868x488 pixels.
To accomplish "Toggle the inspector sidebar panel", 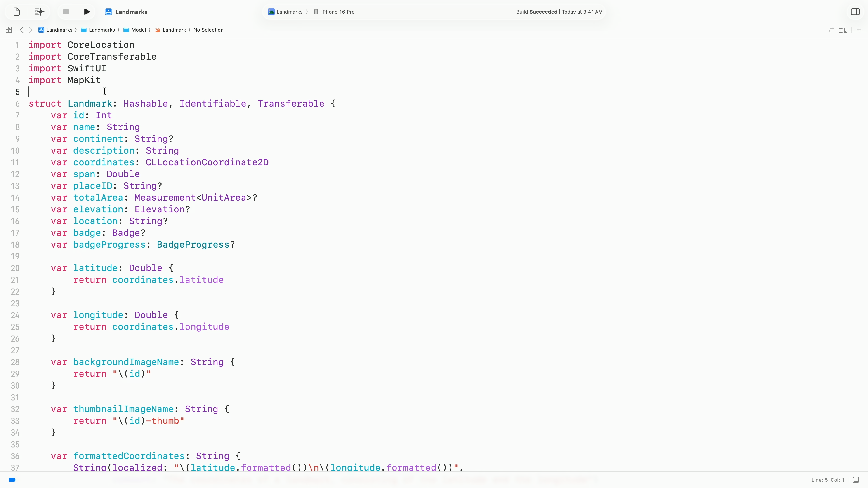I will pos(855,12).
